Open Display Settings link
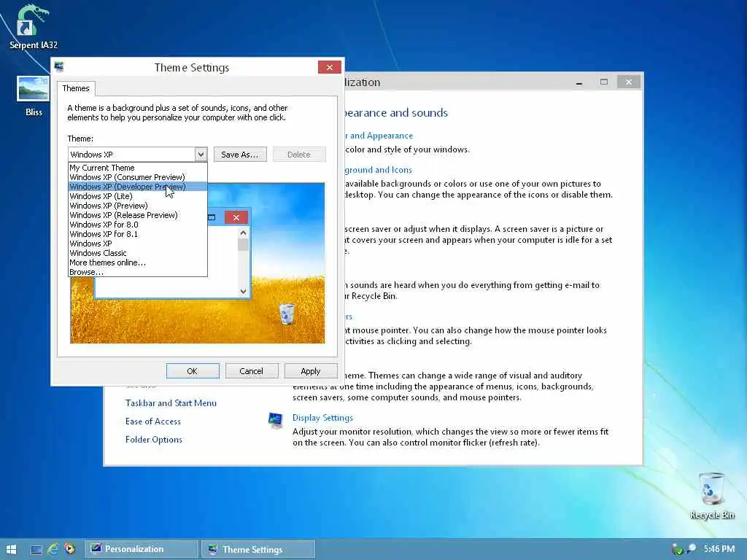Image resolution: width=747 pixels, height=560 pixels. 322,418
